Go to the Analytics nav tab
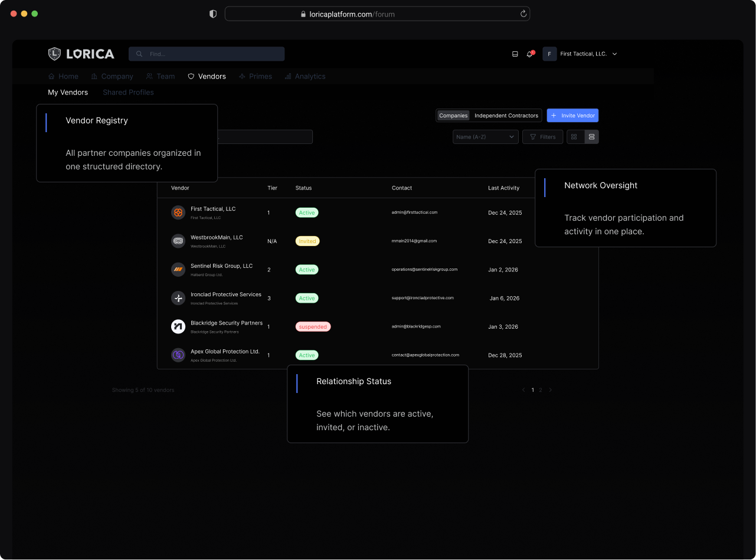 pos(305,76)
